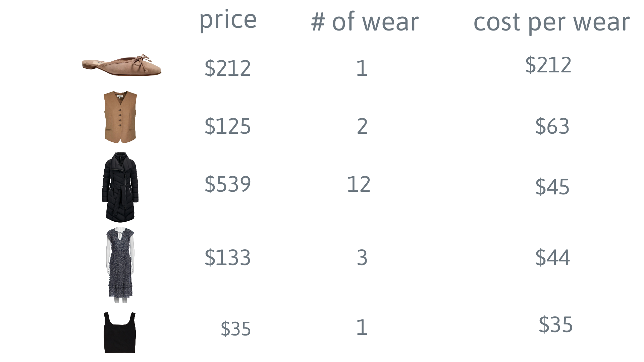Click the black puffer coat image
The height and width of the screenshot is (362, 644).
pyautogui.click(x=120, y=187)
